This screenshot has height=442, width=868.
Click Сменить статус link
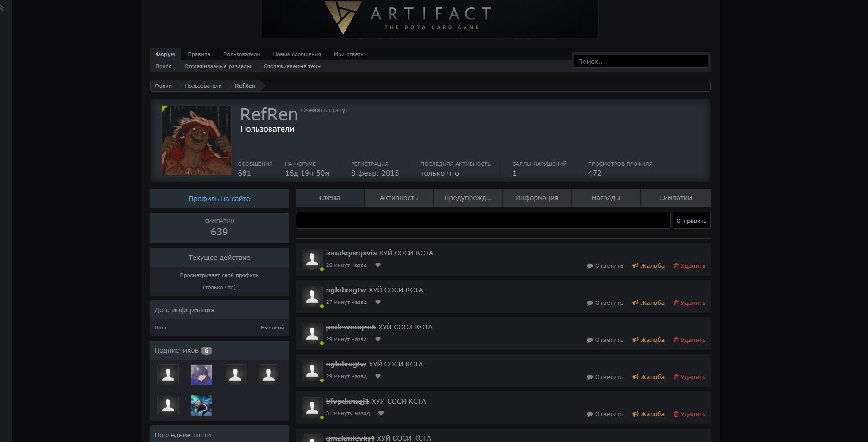point(325,110)
